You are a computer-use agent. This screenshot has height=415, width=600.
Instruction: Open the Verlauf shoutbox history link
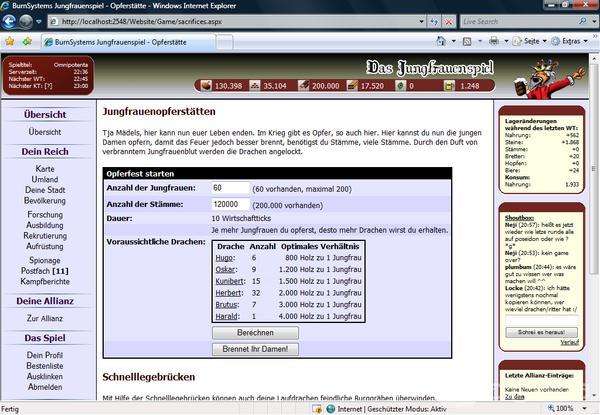[x=569, y=342]
